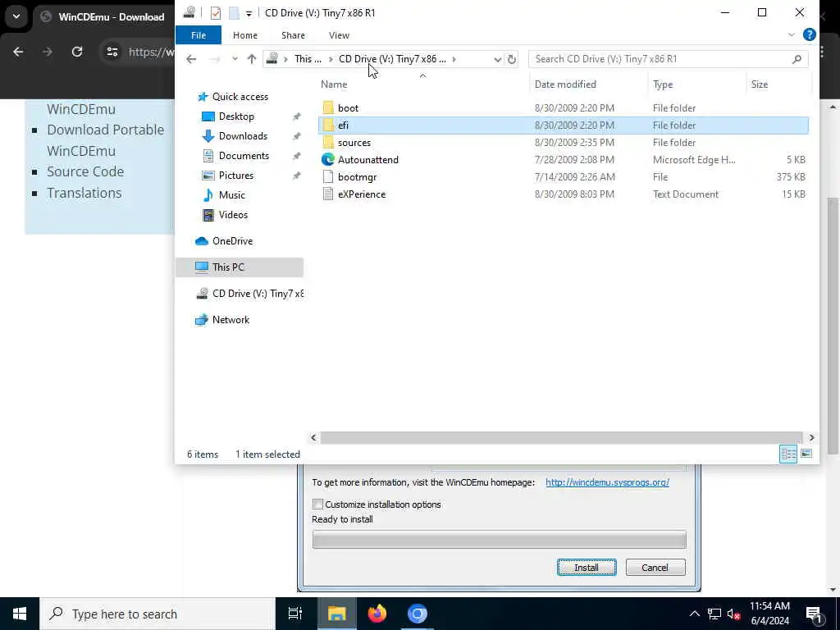Image resolution: width=840 pixels, height=630 pixels.
Task: Click the muted volume tray icon
Action: coord(733,614)
